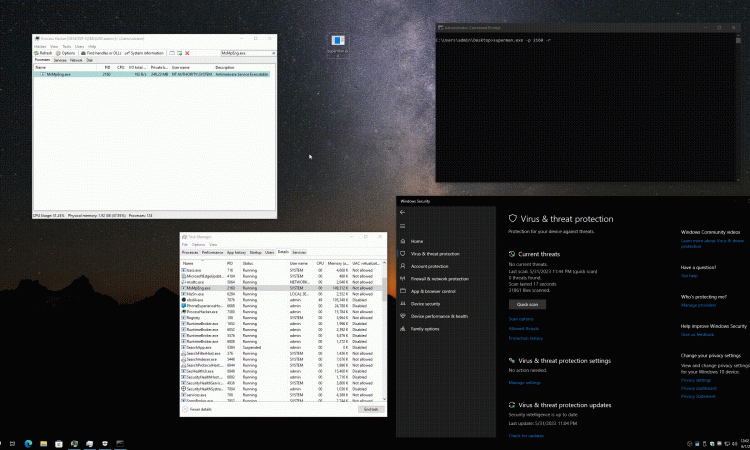The image size is (750, 450).
Task: Open View menu in Process Hacker
Action: tap(54, 46)
